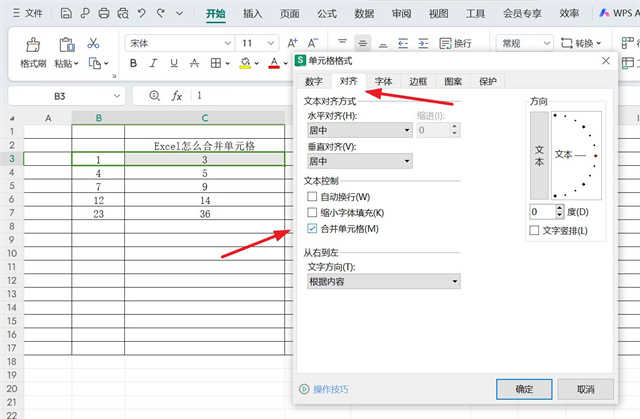Toggle underline formatting
This screenshot has width=640, height=419.
click(x=174, y=63)
